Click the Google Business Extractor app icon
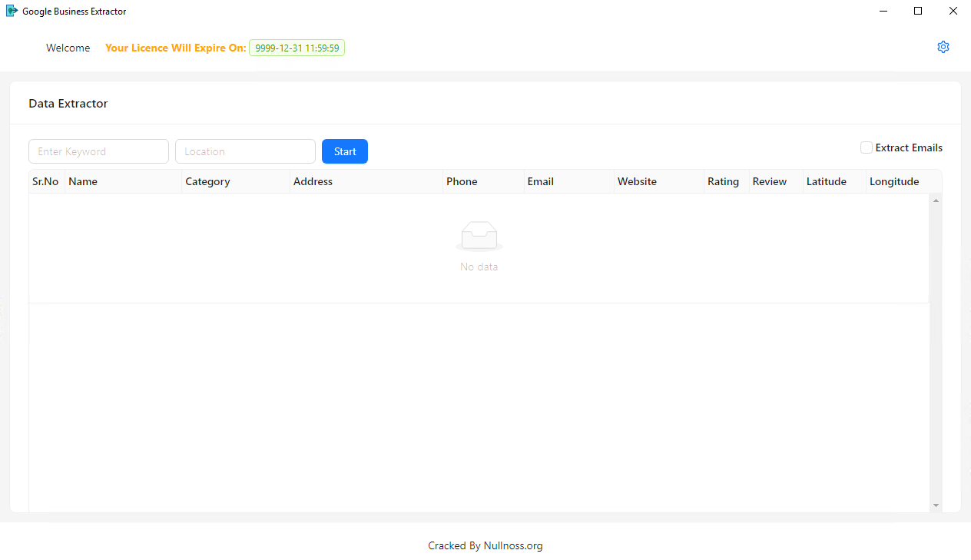 tap(12, 12)
